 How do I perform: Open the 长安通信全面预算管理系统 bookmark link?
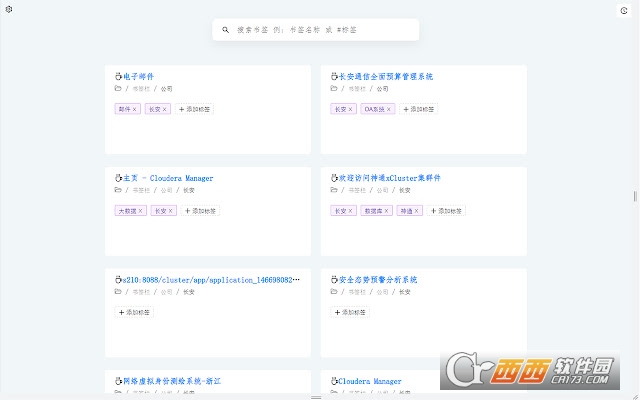click(386, 76)
